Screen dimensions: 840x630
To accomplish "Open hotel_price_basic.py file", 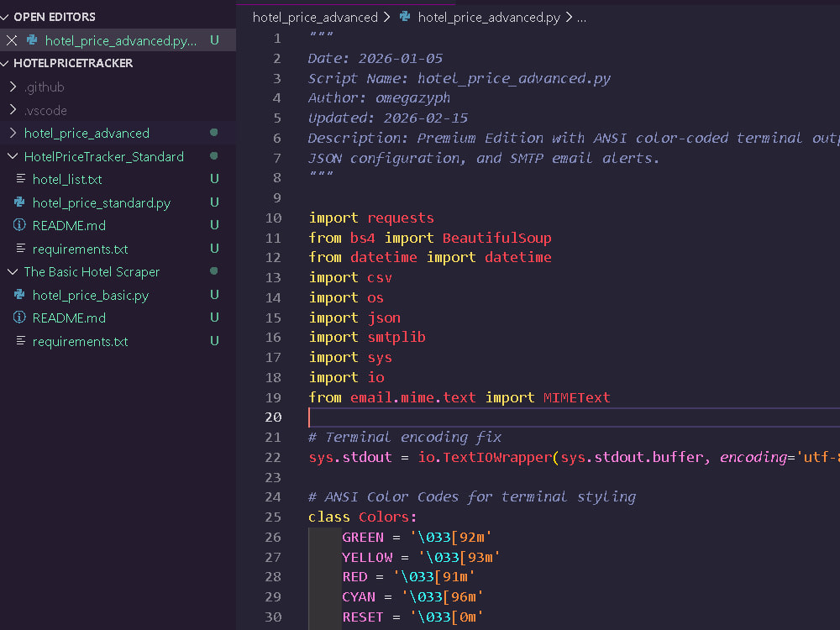I will (x=91, y=295).
